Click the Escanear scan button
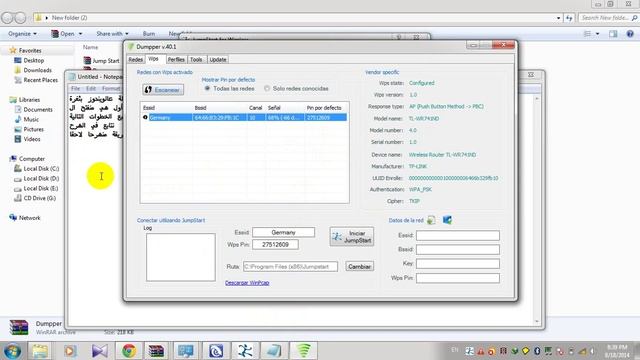This screenshot has width=640, height=360. [163, 89]
